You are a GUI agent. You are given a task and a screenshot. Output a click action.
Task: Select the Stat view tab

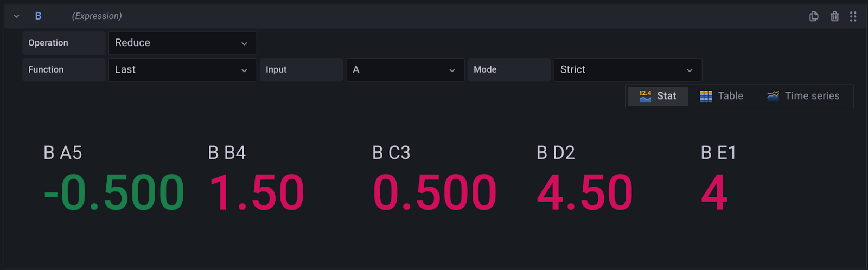click(658, 96)
